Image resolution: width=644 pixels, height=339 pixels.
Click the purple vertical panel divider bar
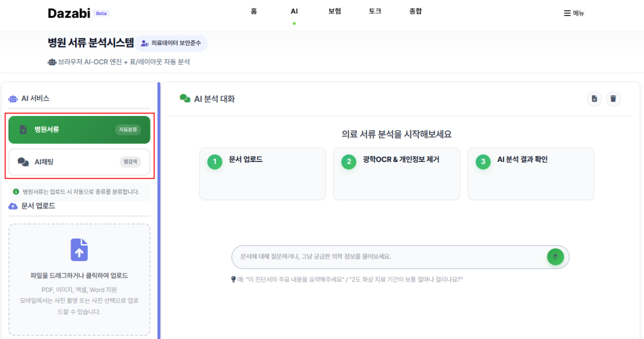(x=159, y=210)
